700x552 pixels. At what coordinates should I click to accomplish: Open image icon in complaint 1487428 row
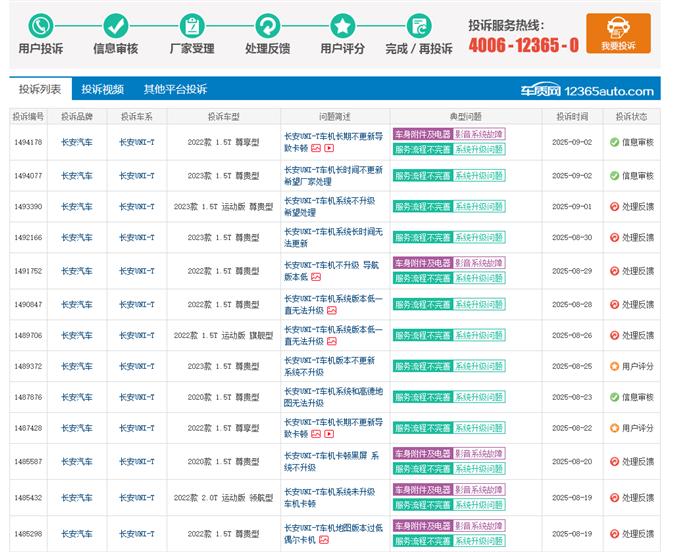pyautogui.click(x=316, y=434)
